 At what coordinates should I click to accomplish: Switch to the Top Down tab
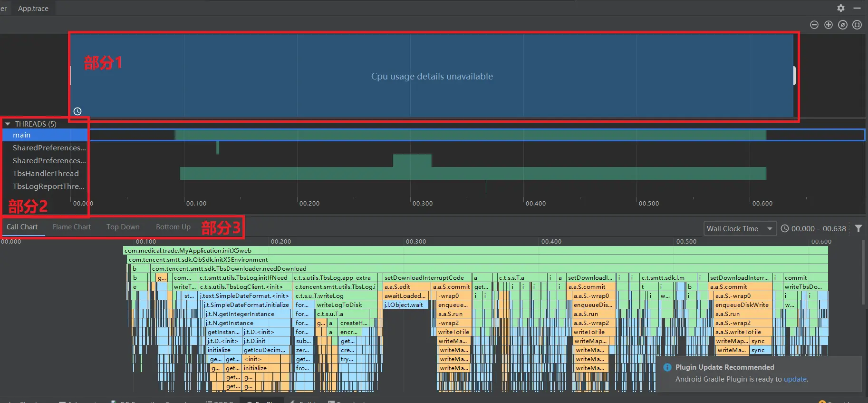click(123, 227)
